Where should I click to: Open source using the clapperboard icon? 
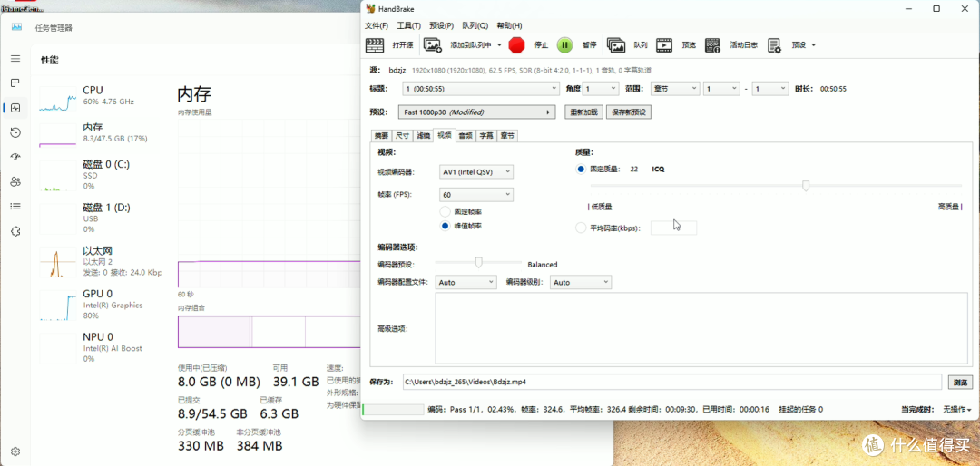pos(375,45)
